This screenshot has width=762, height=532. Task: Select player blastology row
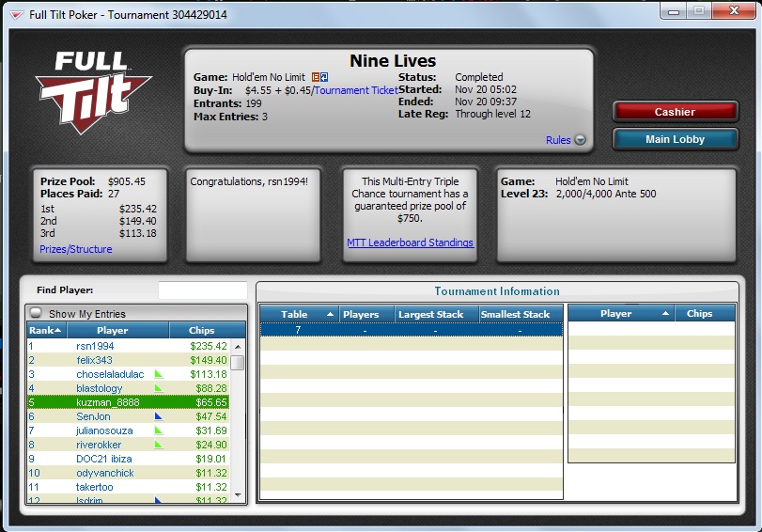pyautogui.click(x=129, y=388)
